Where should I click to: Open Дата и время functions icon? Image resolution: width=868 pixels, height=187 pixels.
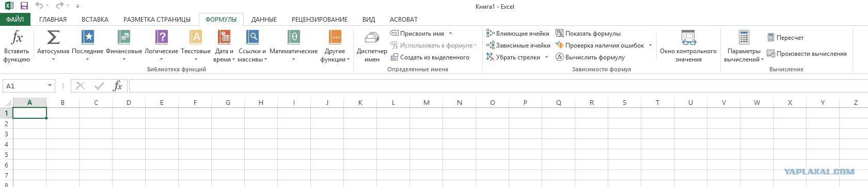click(x=224, y=38)
